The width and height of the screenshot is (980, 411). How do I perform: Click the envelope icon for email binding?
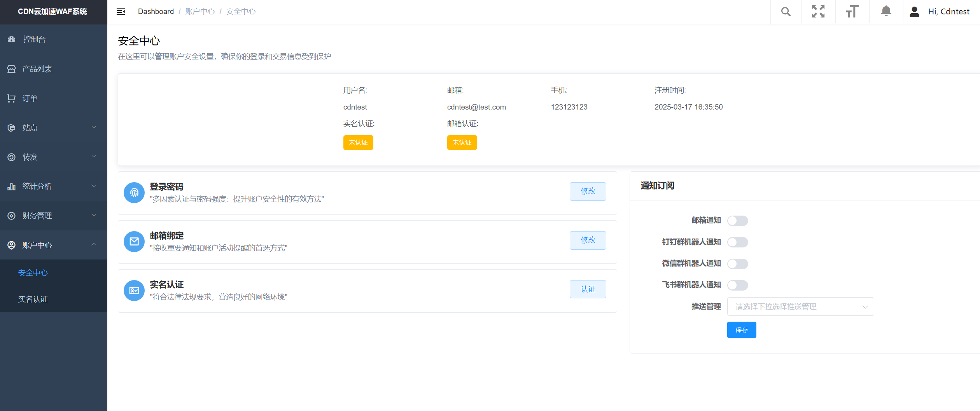pos(134,242)
